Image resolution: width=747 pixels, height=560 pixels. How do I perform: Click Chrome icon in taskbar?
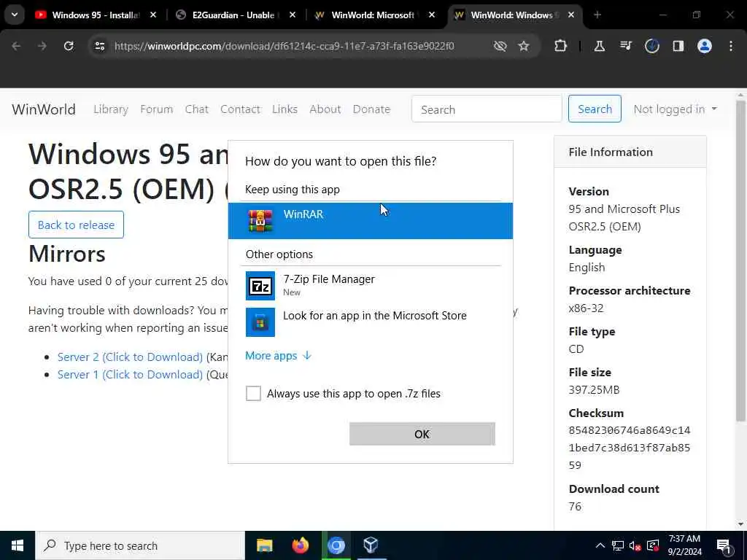tap(336, 545)
